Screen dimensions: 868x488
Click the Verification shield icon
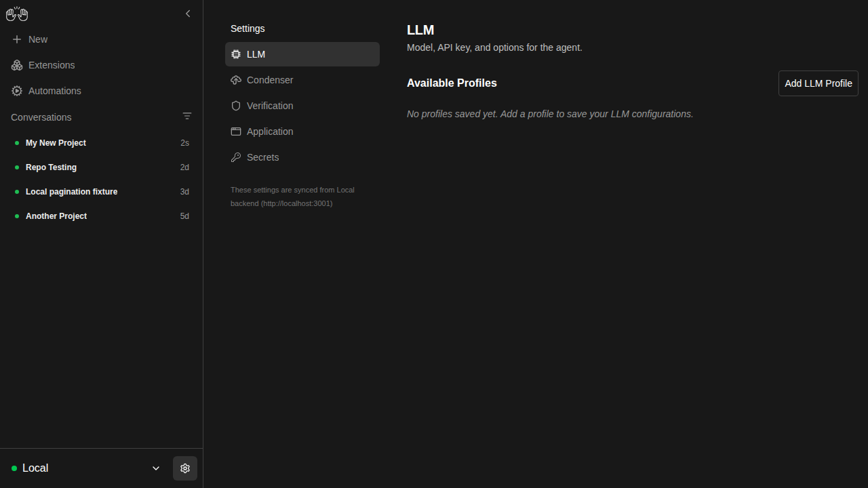coord(236,106)
